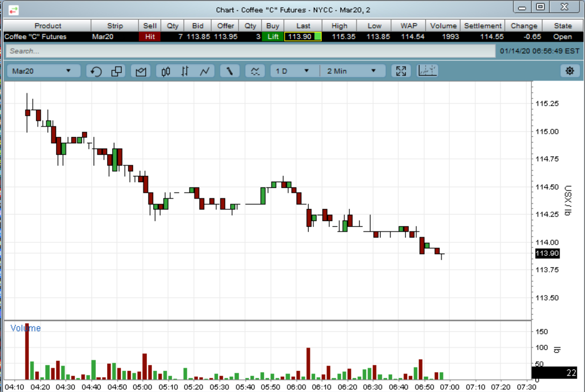585x392 pixels.
Task: Close the chart window
Action: 564,7
